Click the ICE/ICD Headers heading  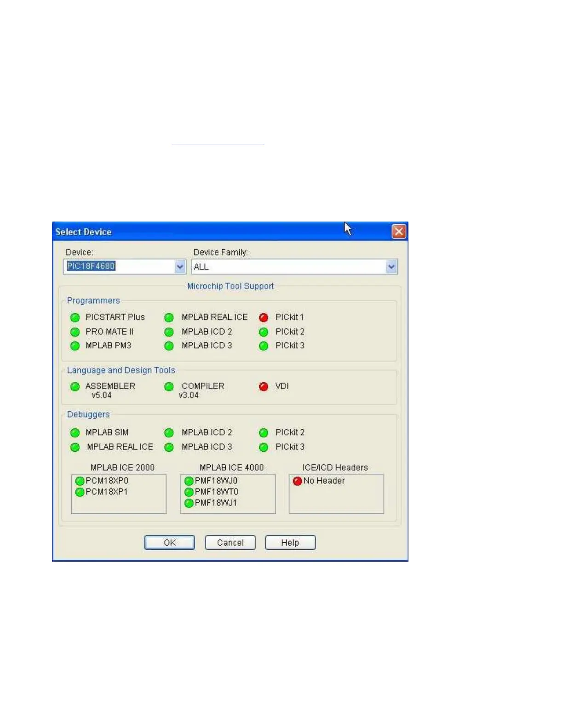pyautogui.click(x=335, y=468)
